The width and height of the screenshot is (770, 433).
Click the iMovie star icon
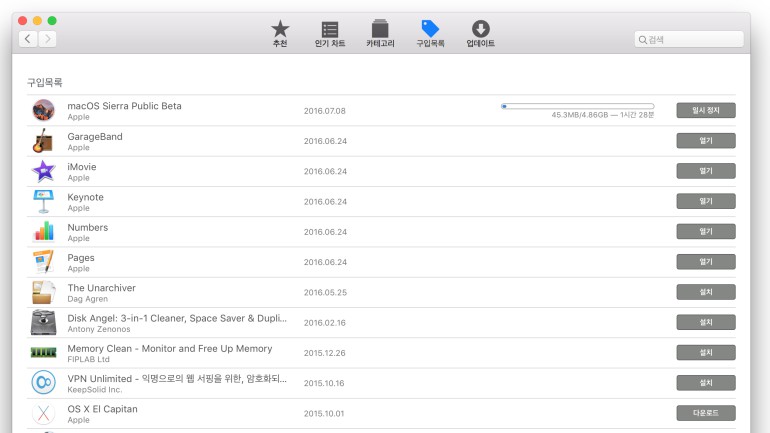pos(43,171)
